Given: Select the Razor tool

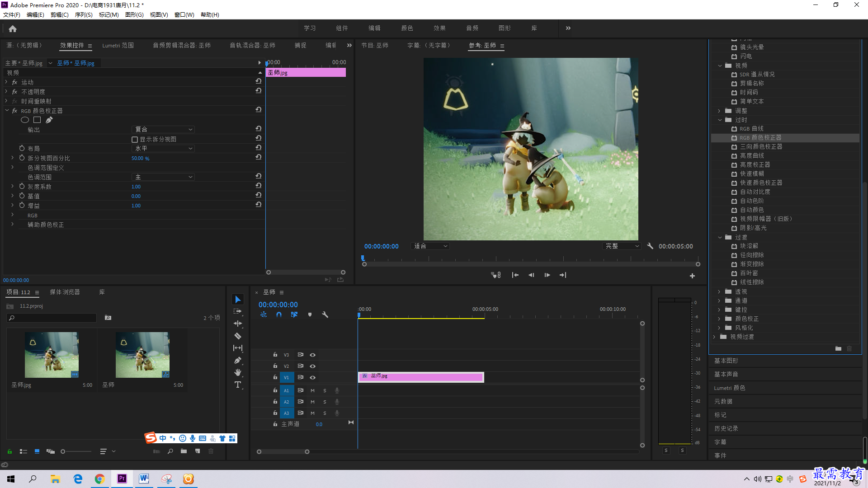Looking at the screenshot, I should tap(238, 336).
